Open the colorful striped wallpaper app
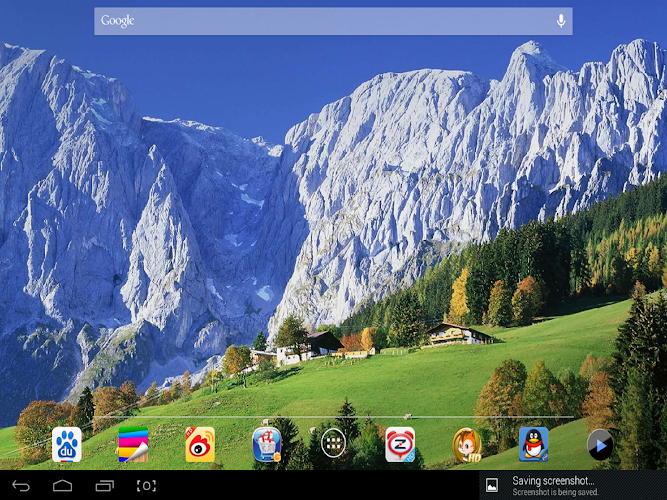 coord(133,444)
